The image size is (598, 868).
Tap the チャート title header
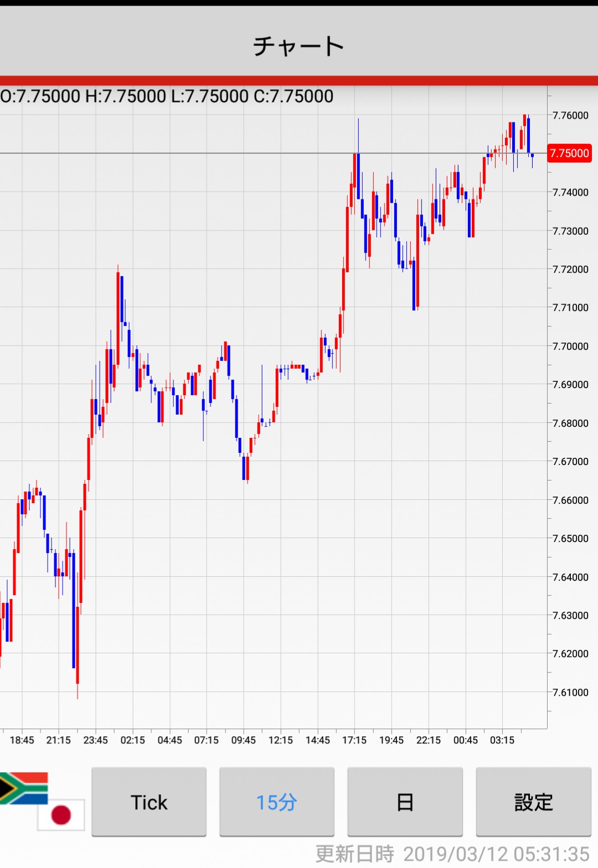pos(299,46)
